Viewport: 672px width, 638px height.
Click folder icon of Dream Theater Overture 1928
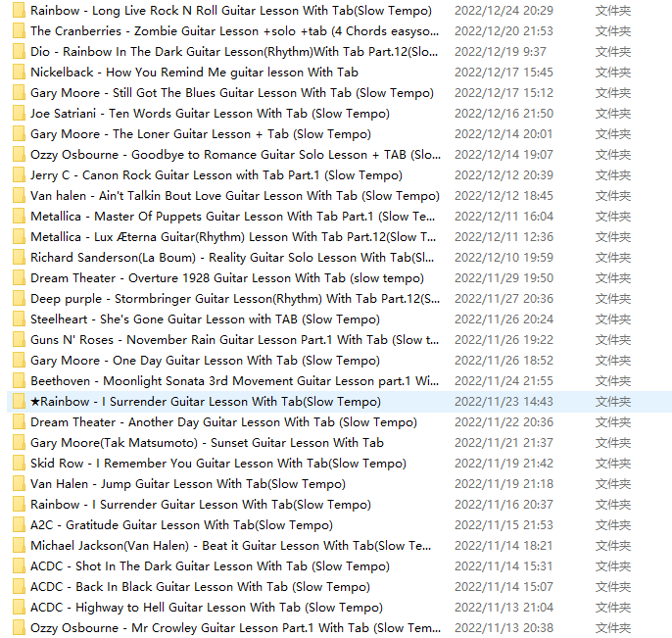pos(19,278)
